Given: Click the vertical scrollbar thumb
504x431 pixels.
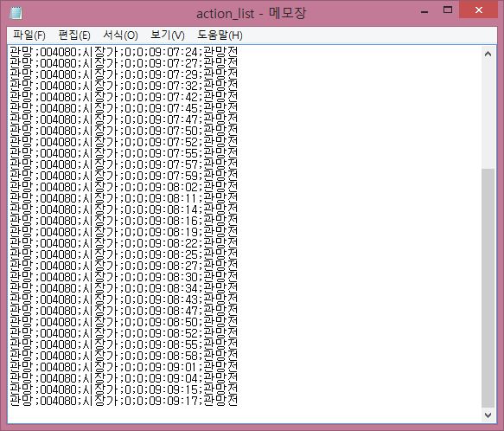Looking at the screenshot, I should click(x=488, y=287).
